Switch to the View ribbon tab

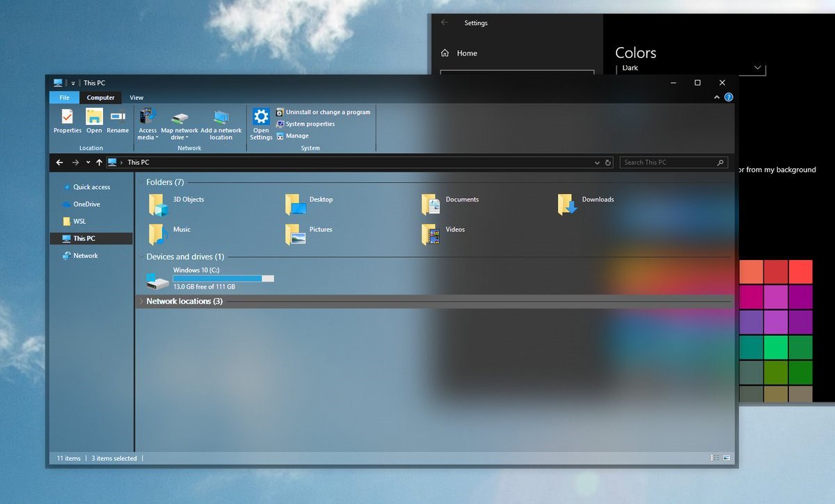pos(136,98)
